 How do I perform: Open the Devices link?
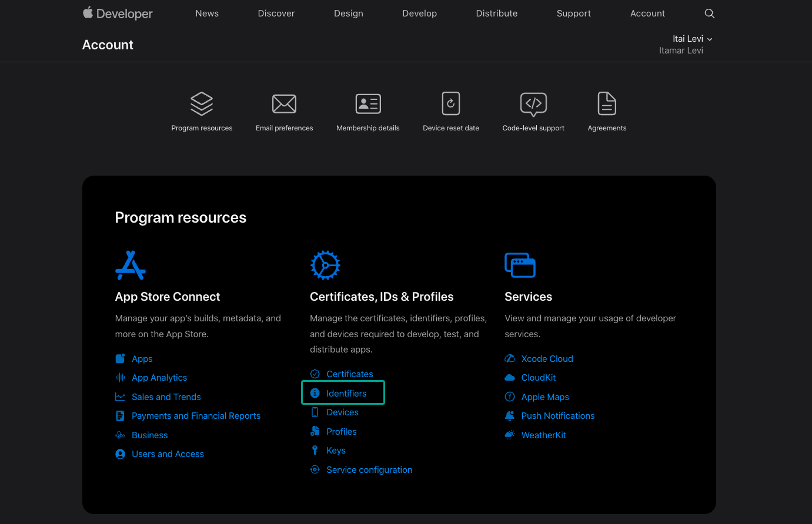point(343,412)
